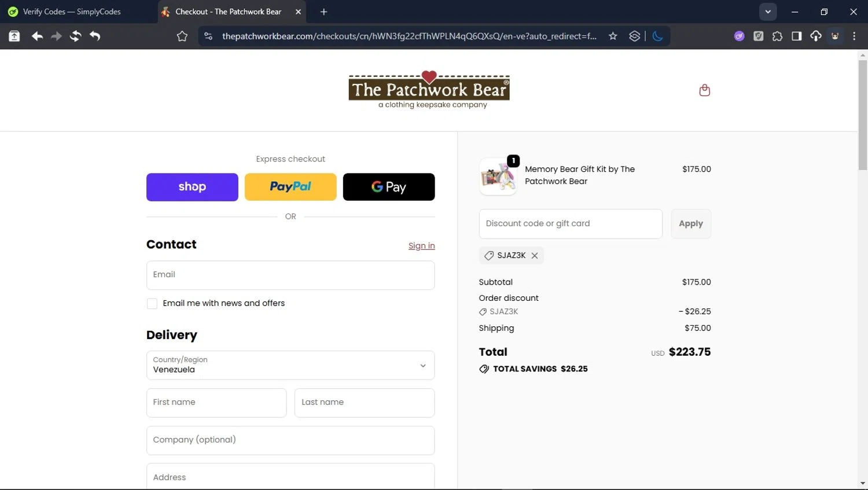Click the Memory Bear Gift Kit product name

point(580,175)
